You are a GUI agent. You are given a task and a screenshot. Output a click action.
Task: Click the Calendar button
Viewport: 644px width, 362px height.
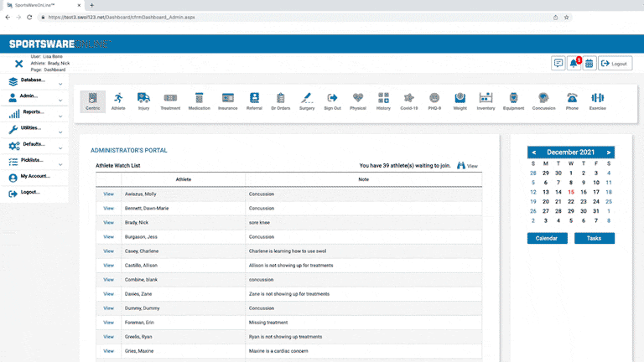click(547, 238)
